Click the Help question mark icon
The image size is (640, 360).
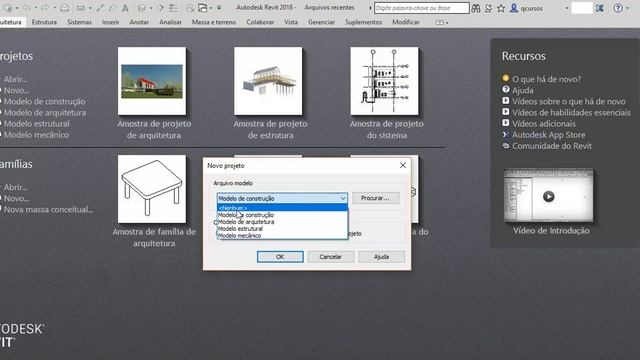pyautogui.click(x=618, y=8)
